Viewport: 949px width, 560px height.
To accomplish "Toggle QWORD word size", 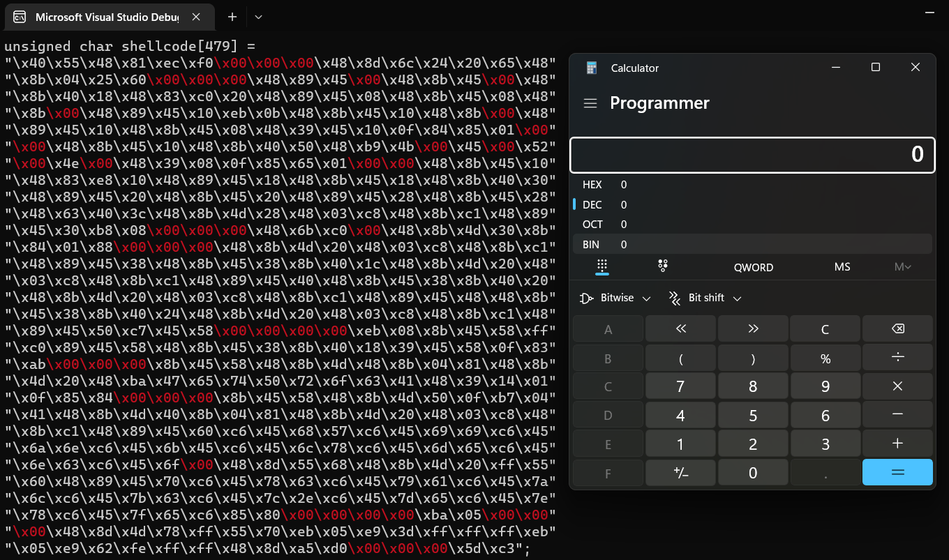I will (x=753, y=266).
